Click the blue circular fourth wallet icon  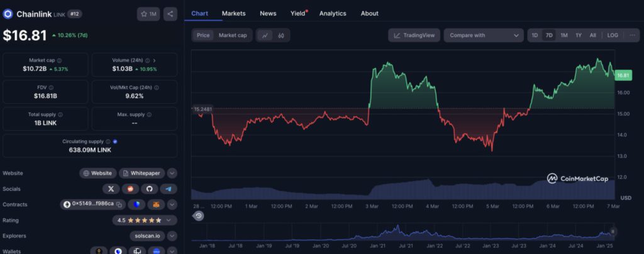click(157, 251)
